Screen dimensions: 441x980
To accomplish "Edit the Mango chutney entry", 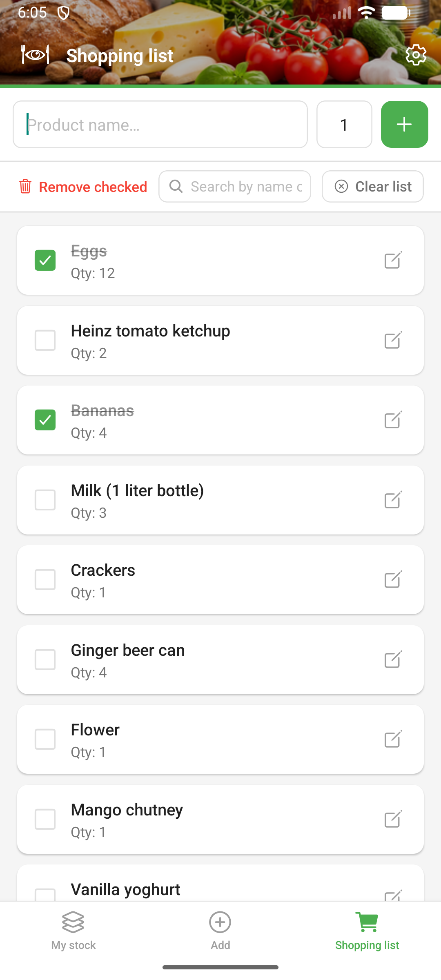I will [x=393, y=819].
